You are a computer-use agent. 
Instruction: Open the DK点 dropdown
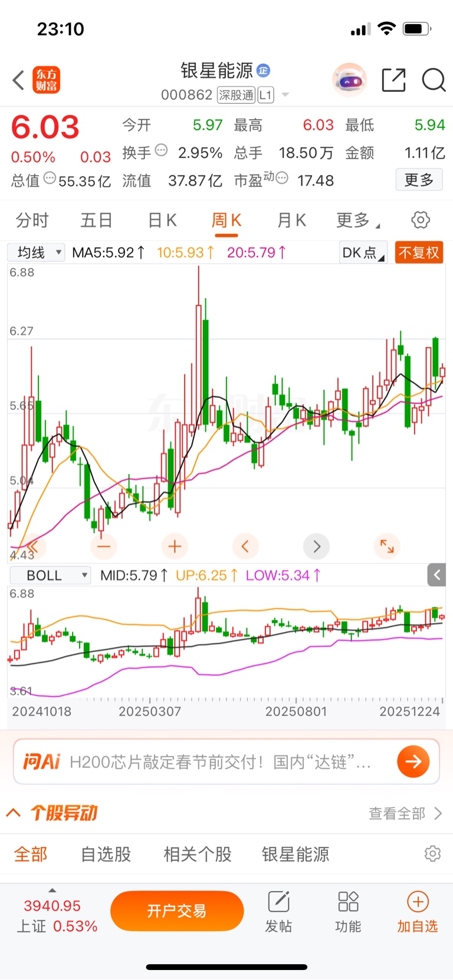coord(363,253)
